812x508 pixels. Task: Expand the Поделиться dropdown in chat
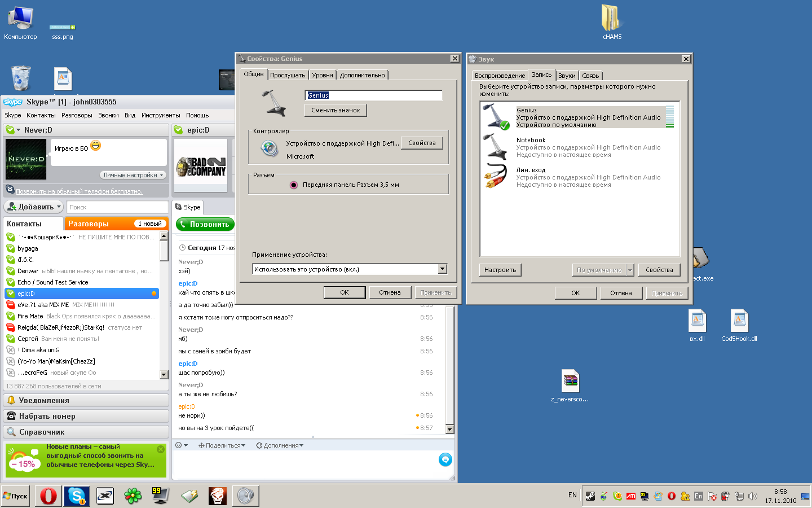click(x=222, y=445)
